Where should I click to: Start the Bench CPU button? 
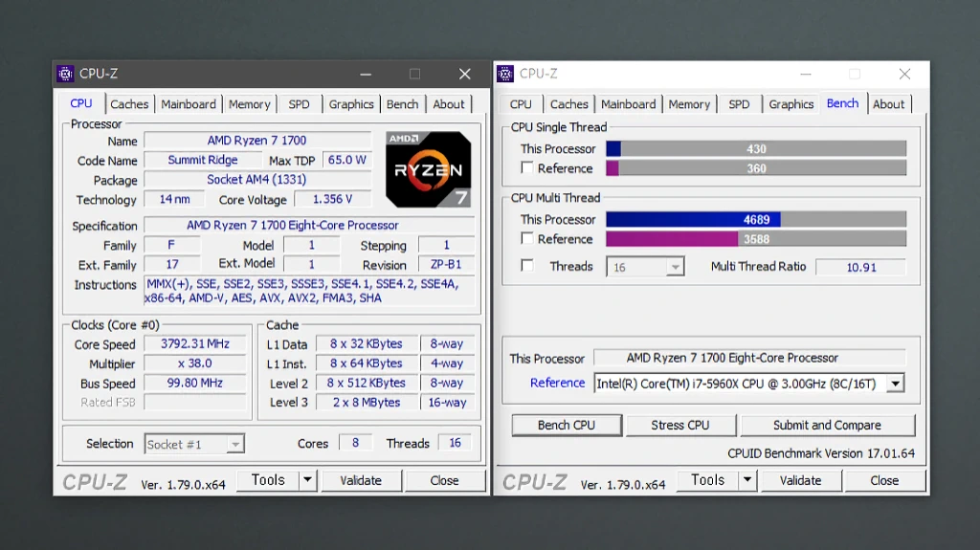pos(567,425)
